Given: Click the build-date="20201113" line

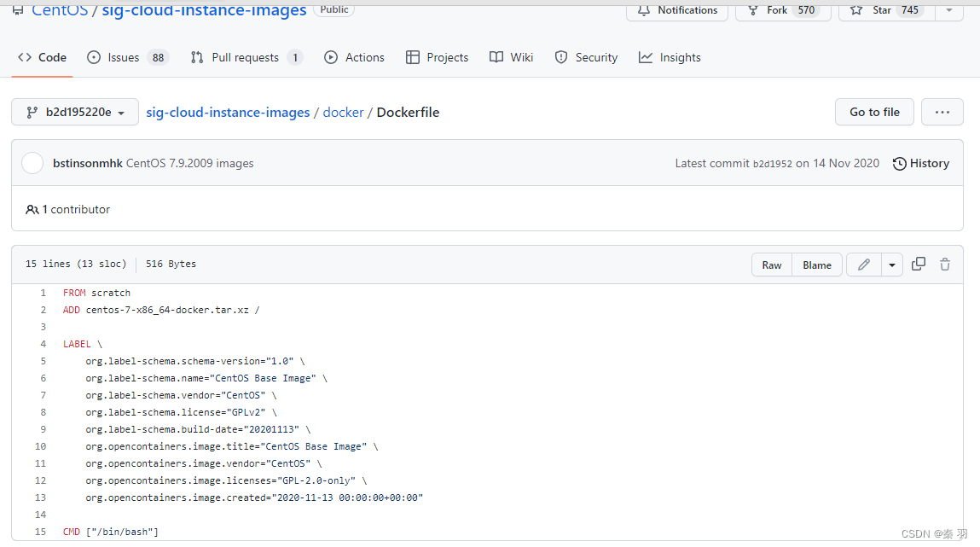Looking at the screenshot, I should [x=198, y=429].
